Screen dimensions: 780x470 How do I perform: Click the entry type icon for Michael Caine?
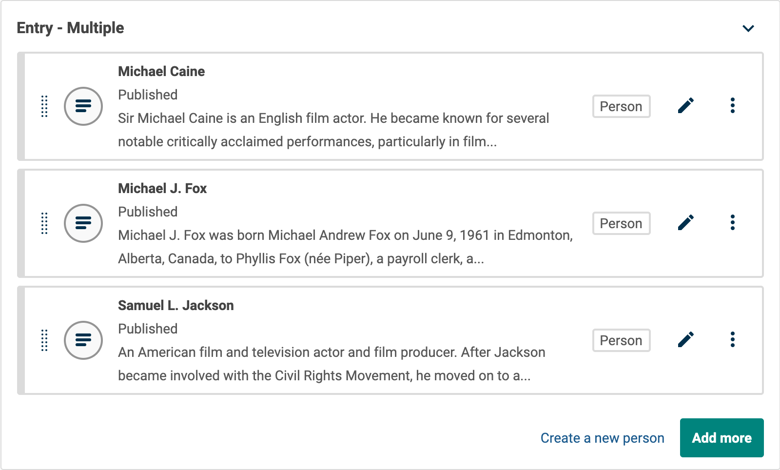pyautogui.click(x=83, y=106)
